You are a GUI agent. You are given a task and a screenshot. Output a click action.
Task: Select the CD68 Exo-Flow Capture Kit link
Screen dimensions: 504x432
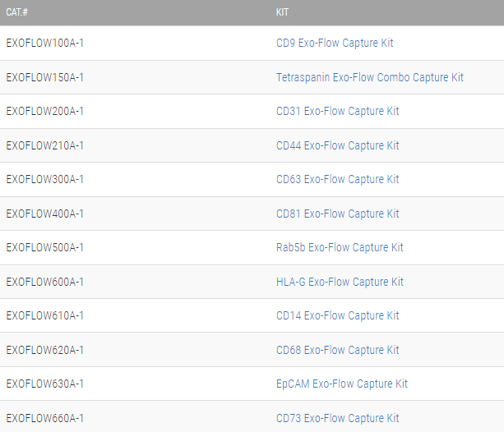pyautogui.click(x=337, y=350)
